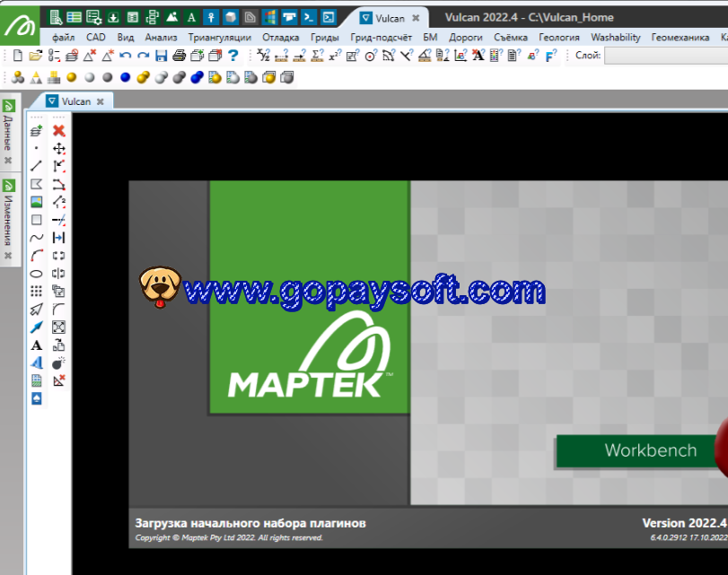Click the Sigma sum query icon
The image size is (728, 575).
click(318, 56)
